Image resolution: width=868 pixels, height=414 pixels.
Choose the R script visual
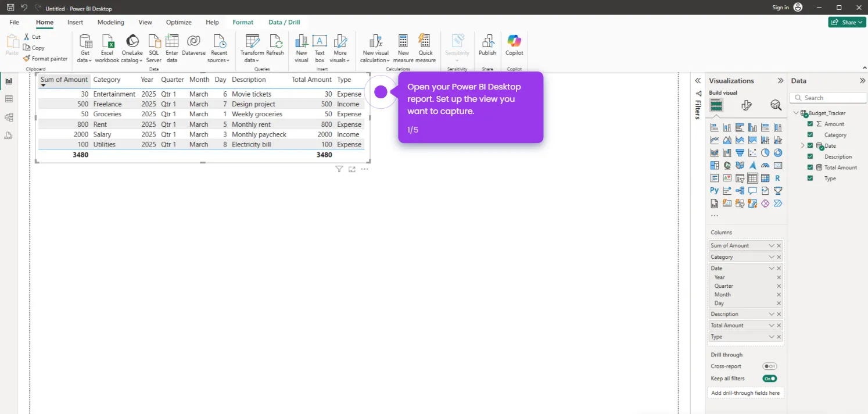click(778, 179)
